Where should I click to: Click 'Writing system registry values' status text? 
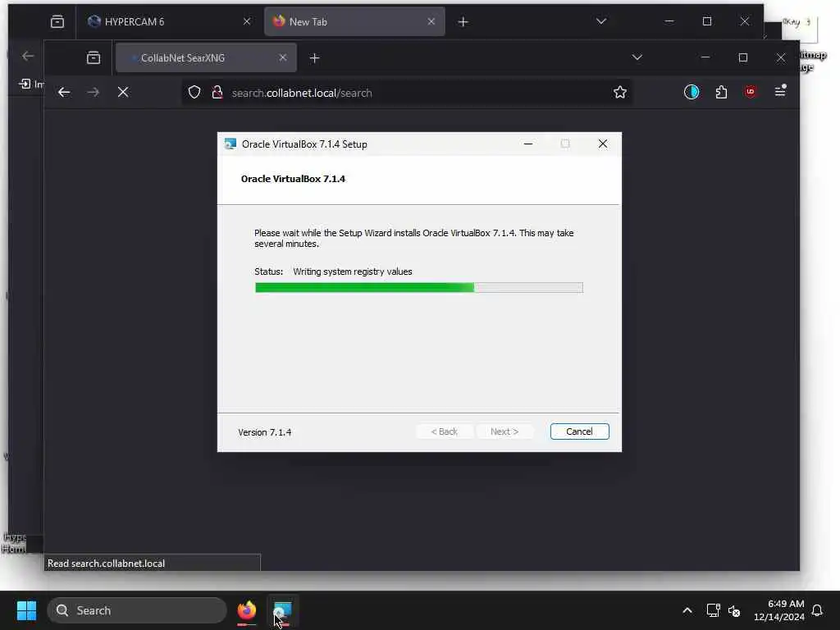pyautogui.click(x=353, y=272)
